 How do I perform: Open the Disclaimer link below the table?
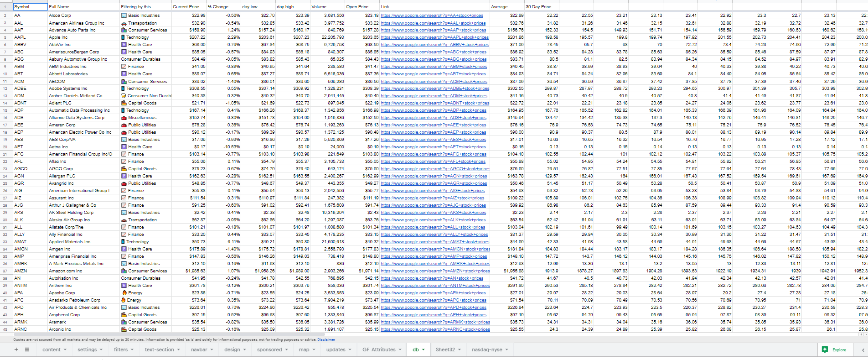pyautogui.click(x=326, y=339)
